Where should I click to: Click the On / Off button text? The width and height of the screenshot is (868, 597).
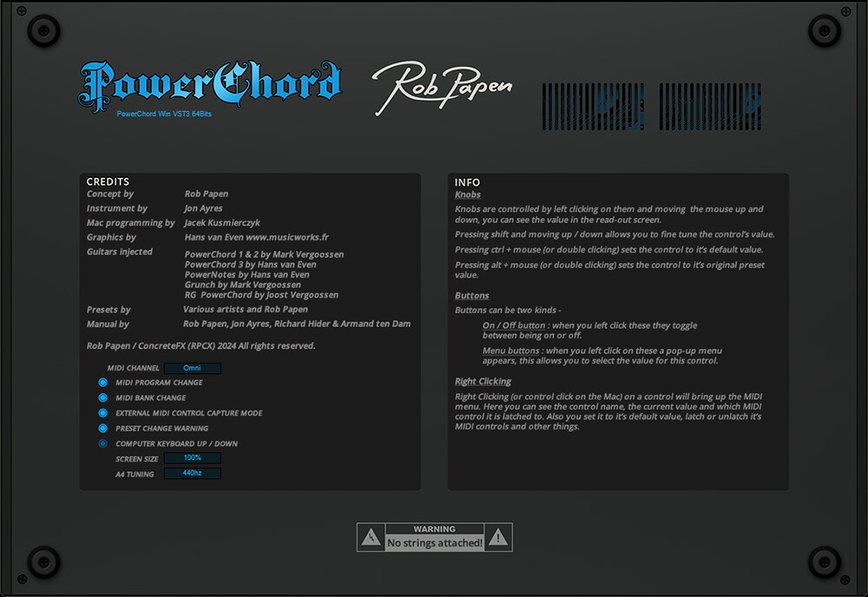click(514, 325)
